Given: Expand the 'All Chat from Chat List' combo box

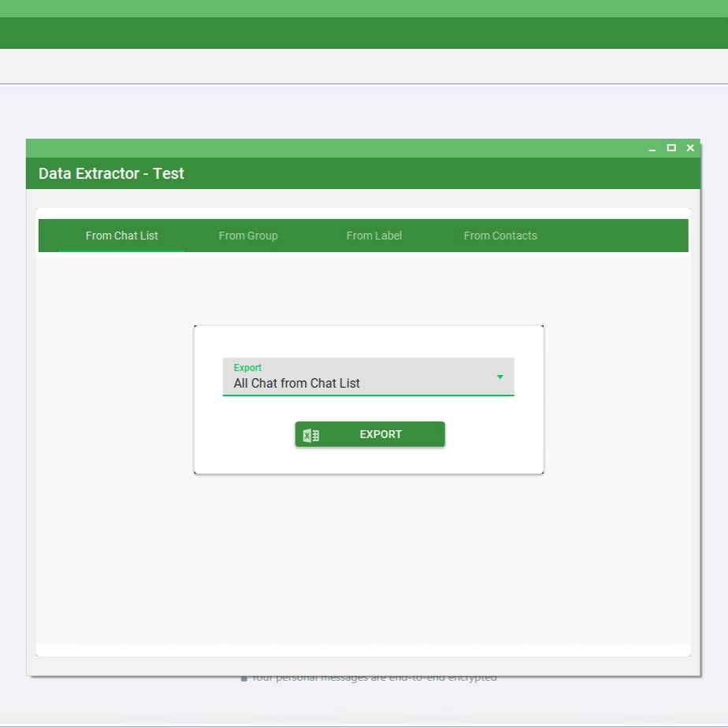Looking at the screenshot, I should click(368, 383).
